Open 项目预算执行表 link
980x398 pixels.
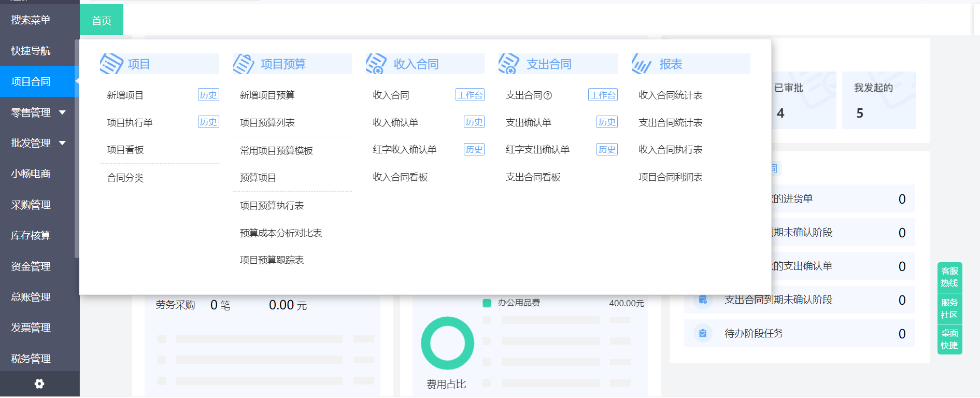click(272, 206)
